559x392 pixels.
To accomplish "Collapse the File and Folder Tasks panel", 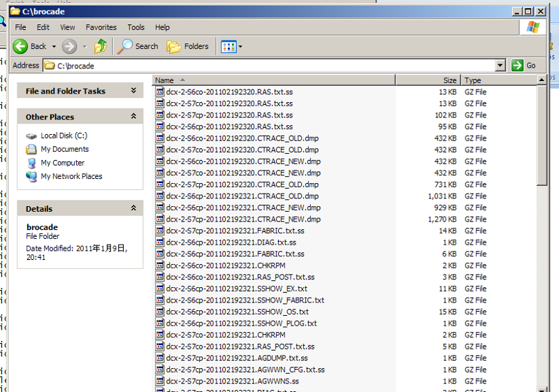I will coord(133,91).
